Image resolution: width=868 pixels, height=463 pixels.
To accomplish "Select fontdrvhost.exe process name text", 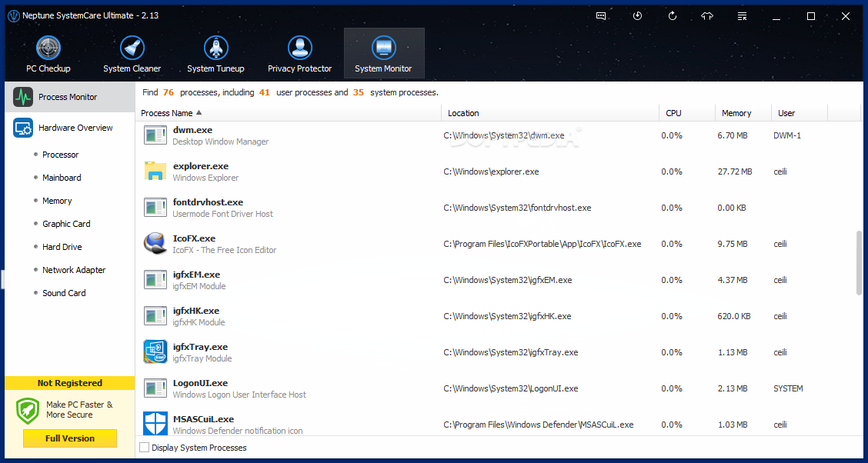I will 208,202.
